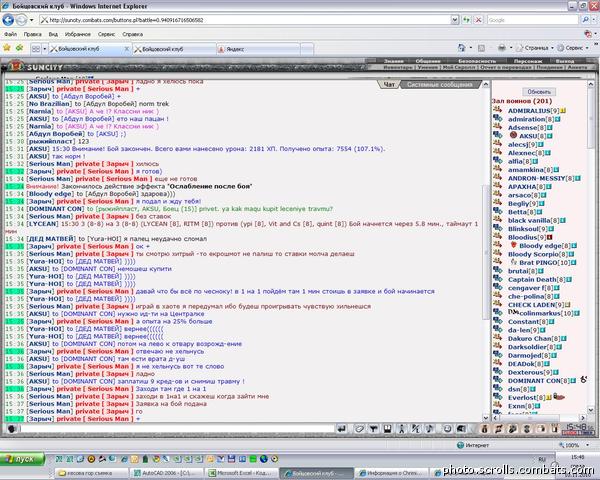Click the floppy disk save log icon
600x480 pixels.
(x=387, y=429)
